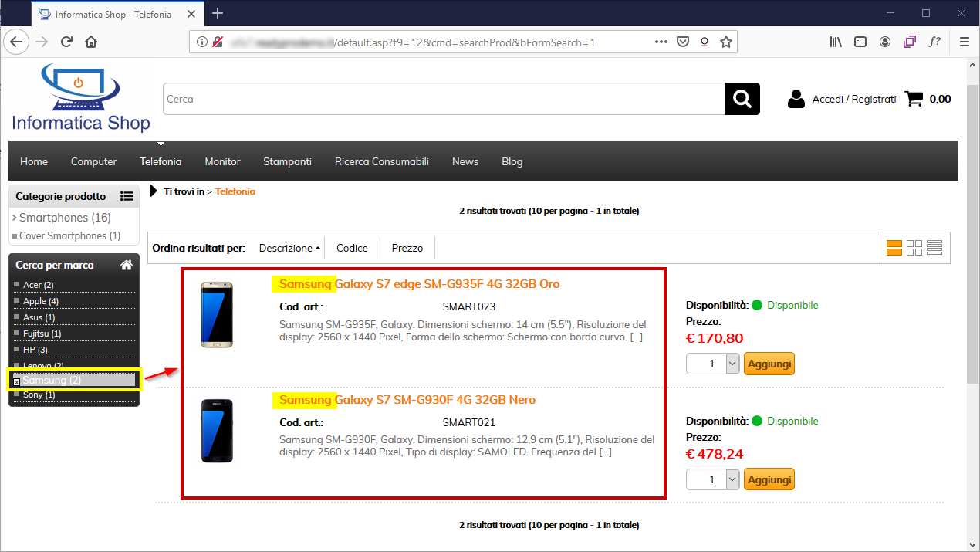Bookmark this page with the star icon

[x=725, y=42]
